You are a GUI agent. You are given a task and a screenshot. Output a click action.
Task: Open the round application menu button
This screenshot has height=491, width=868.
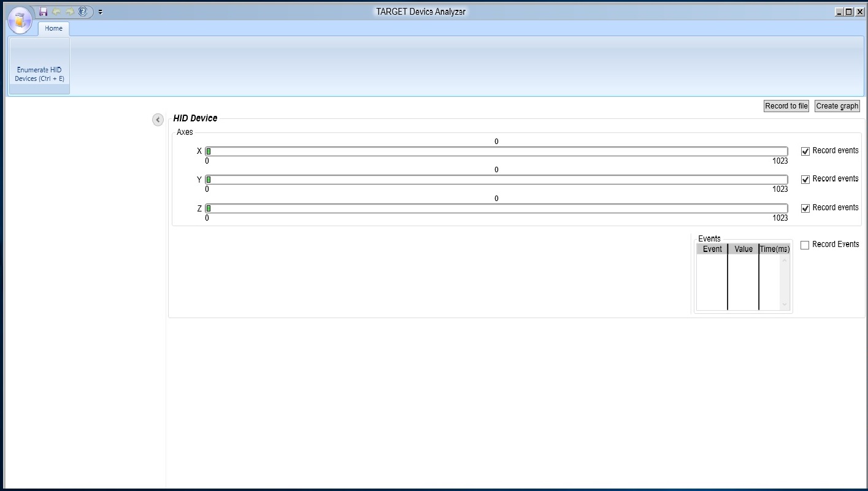(21, 20)
